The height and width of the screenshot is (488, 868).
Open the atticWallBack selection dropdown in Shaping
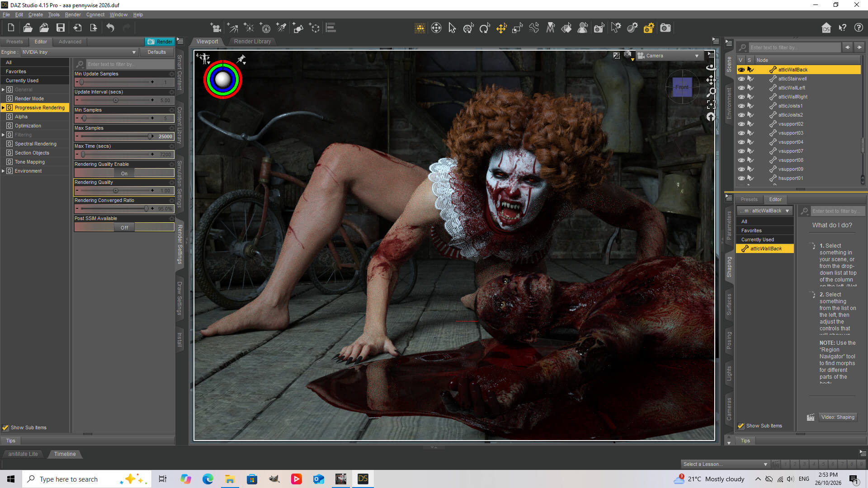[765, 211]
